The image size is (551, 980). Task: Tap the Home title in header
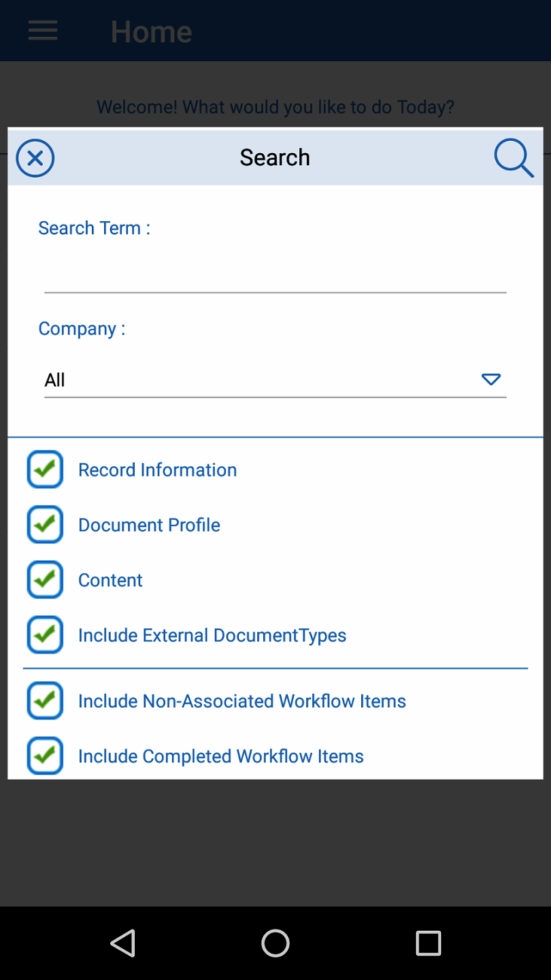click(151, 31)
